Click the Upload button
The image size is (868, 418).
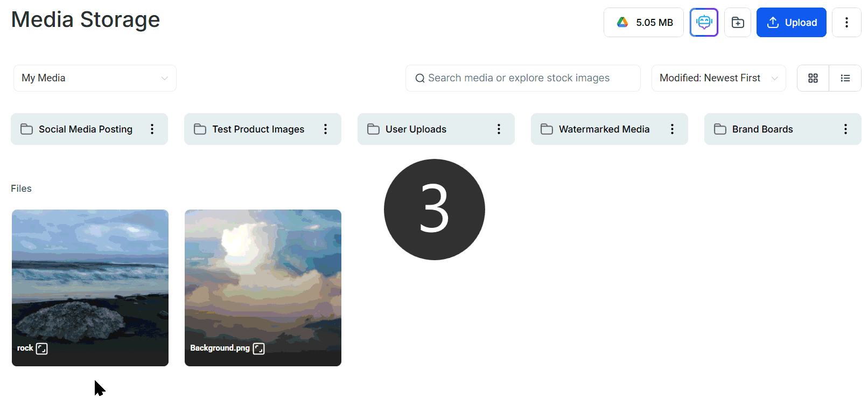pos(791,22)
